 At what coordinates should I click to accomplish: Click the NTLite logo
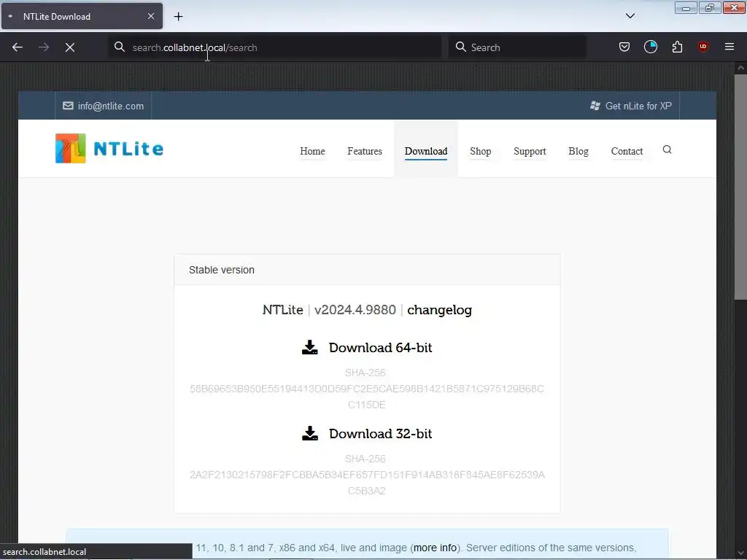tap(109, 149)
